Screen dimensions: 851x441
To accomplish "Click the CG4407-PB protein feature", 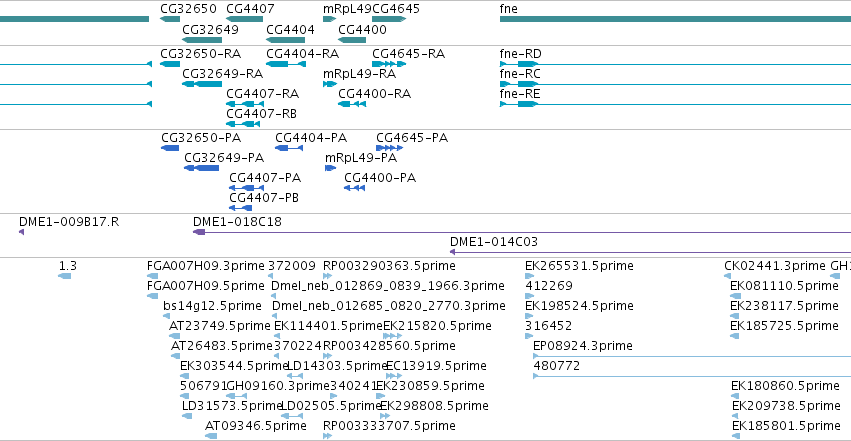I will tap(240, 208).
